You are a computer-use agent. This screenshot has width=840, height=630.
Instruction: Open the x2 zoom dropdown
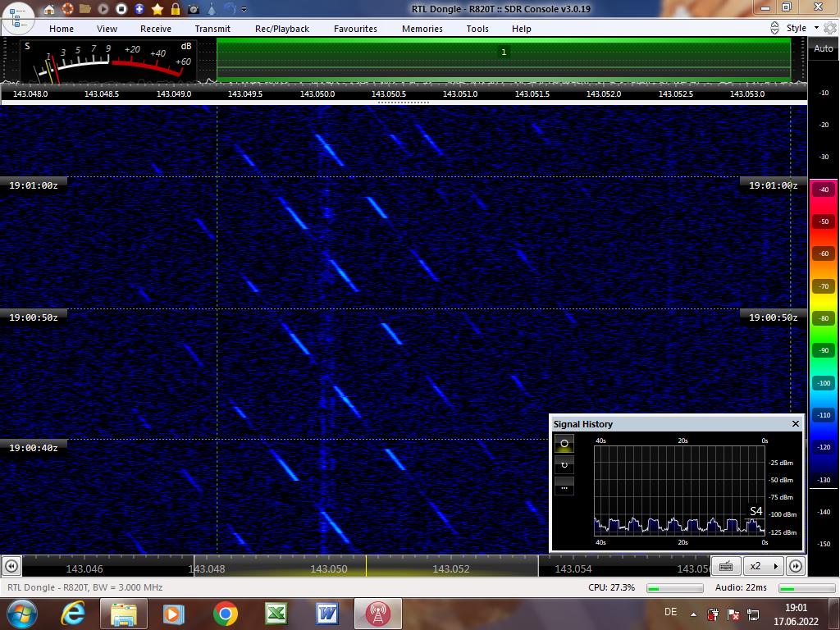(x=764, y=566)
